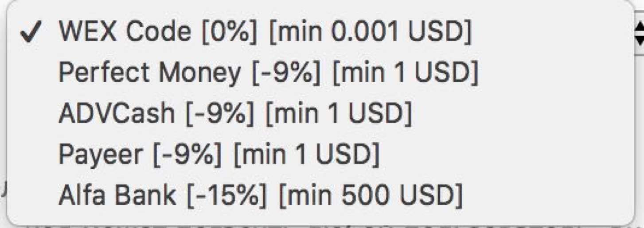Choose the Alfa Bank option
The height and width of the screenshot is (228, 644).
tap(260, 195)
